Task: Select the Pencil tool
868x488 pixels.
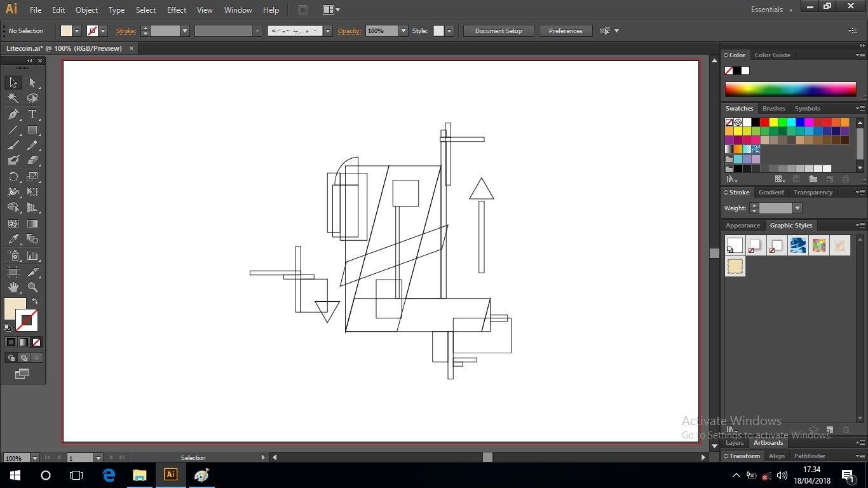Action: [x=32, y=145]
